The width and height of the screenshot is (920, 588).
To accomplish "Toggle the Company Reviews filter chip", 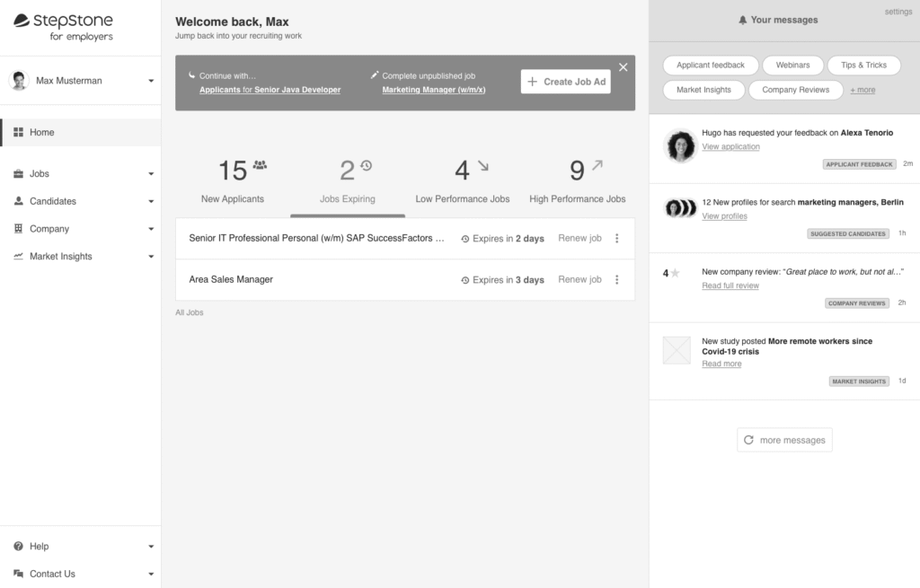I will click(795, 90).
